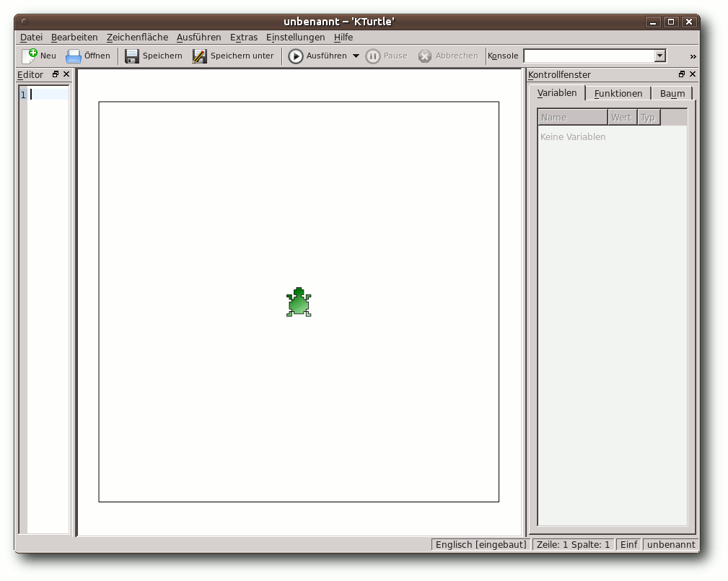Open the Extras menu
Screen dimensions: 728x581
[244, 37]
